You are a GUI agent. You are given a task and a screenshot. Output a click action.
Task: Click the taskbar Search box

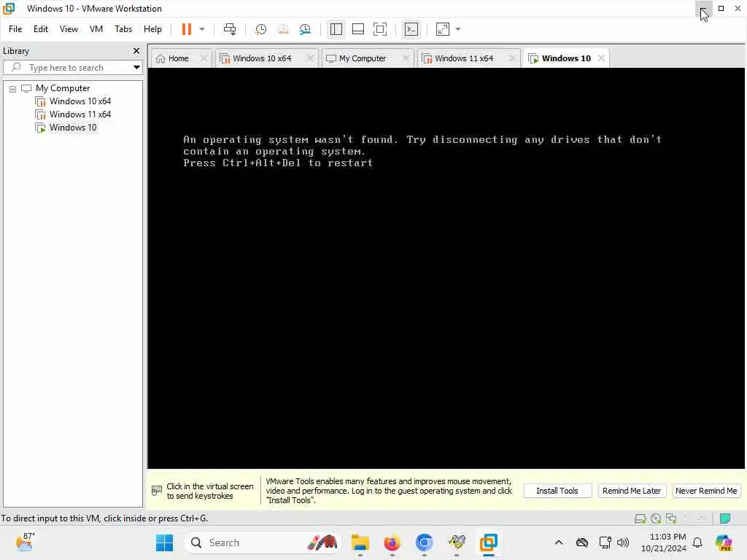[263, 542]
